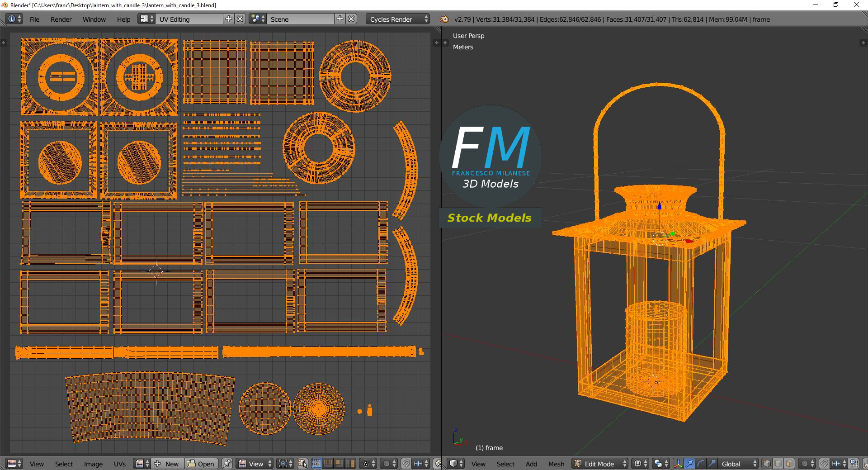Select UV vertex selection mode icon
Viewport: 868px width, 470px height.
click(x=316, y=464)
